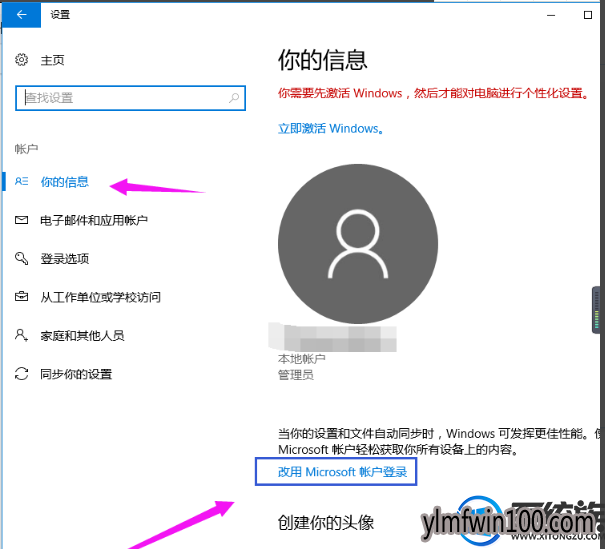
Task: Open 同步你的设置 page
Action: point(76,374)
